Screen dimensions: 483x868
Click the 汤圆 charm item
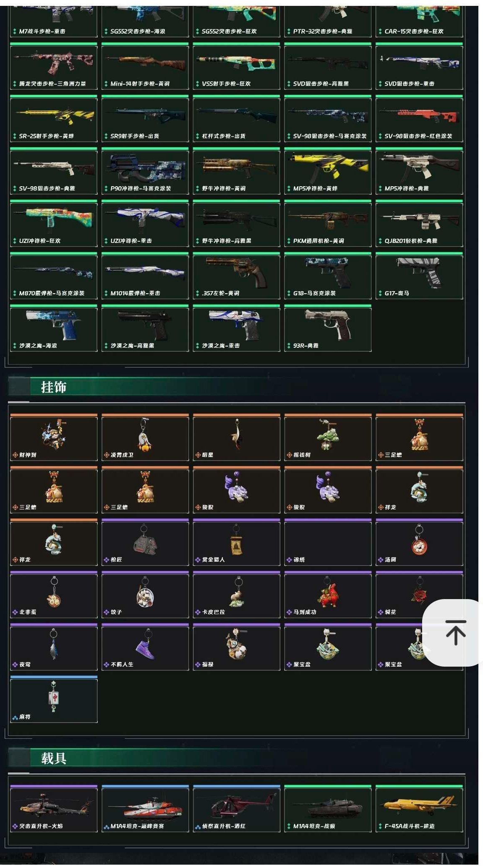click(419, 542)
